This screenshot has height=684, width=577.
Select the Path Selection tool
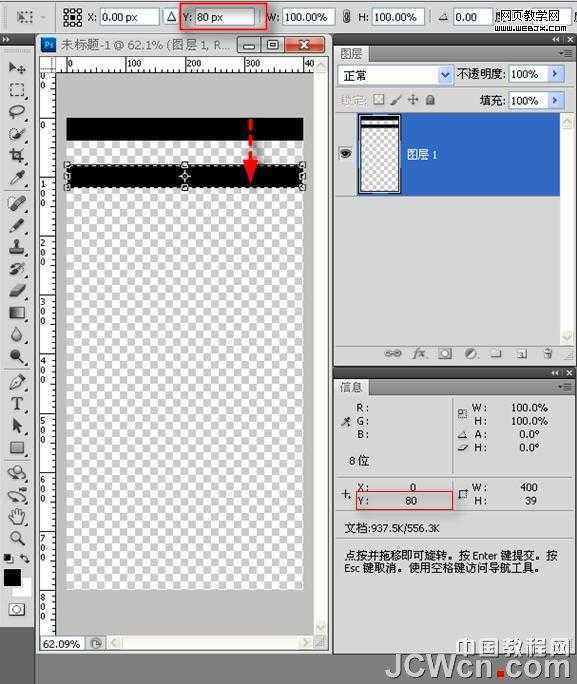coord(17,426)
